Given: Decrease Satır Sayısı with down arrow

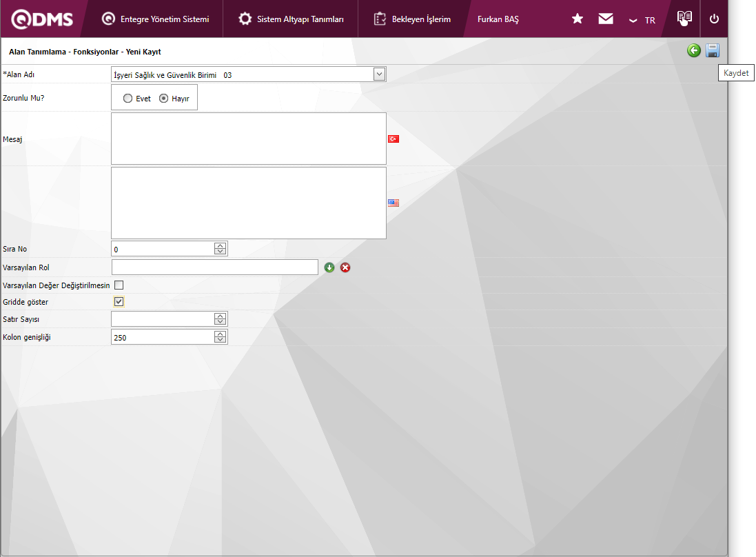Looking at the screenshot, I should (221, 323).
